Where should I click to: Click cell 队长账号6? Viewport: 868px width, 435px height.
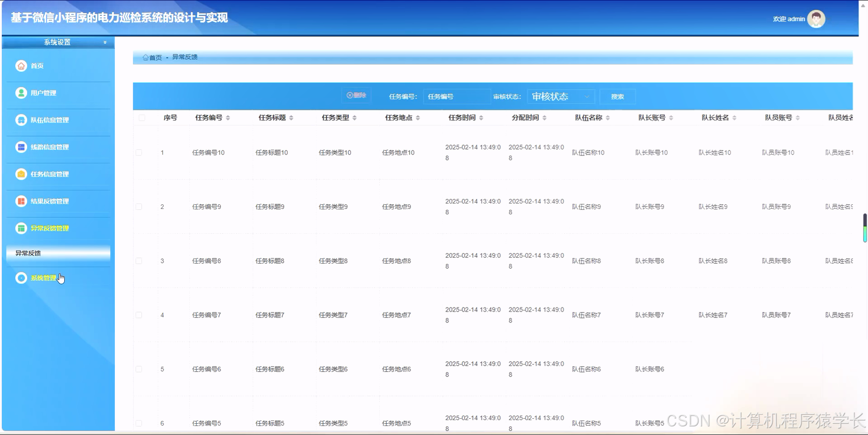(650, 369)
